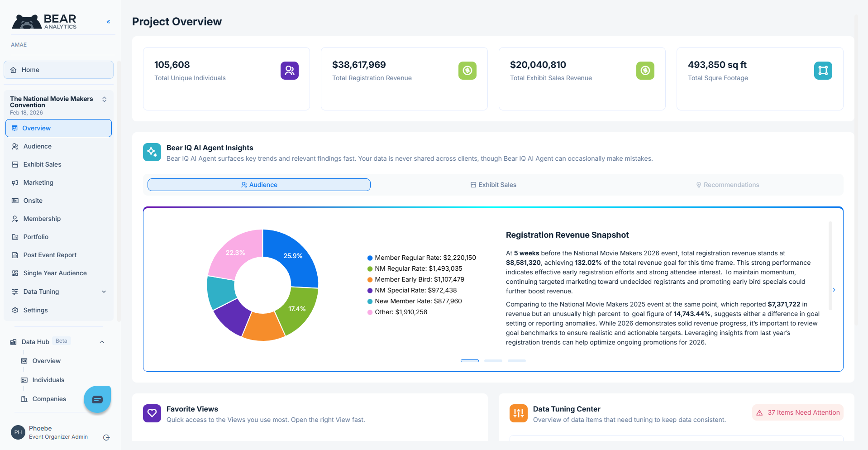The width and height of the screenshot is (868, 450).
Task: Click the Total Unique Individuals people icon
Action: coord(290,71)
